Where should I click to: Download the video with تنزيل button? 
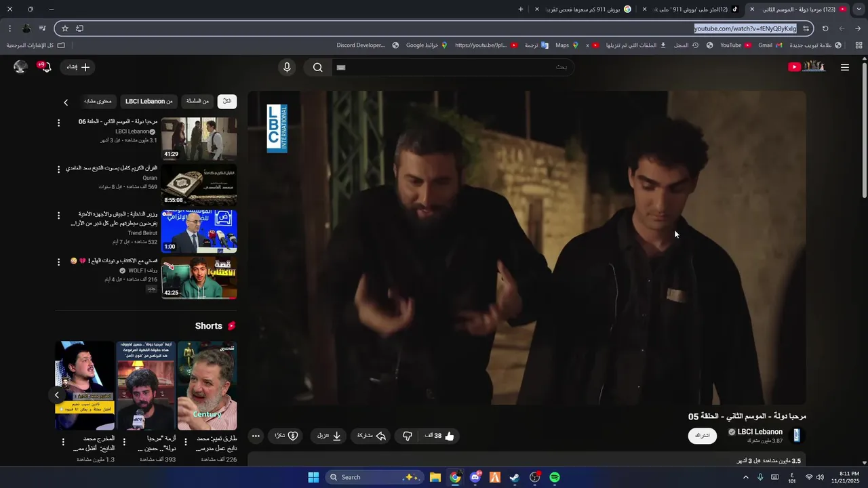pyautogui.click(x=329, y=436)
